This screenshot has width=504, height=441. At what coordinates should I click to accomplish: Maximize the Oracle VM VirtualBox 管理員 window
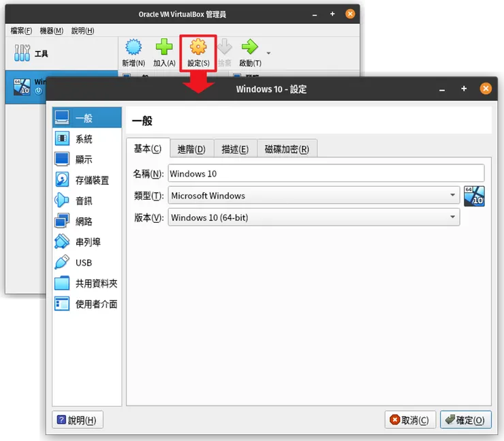[332, 14]
